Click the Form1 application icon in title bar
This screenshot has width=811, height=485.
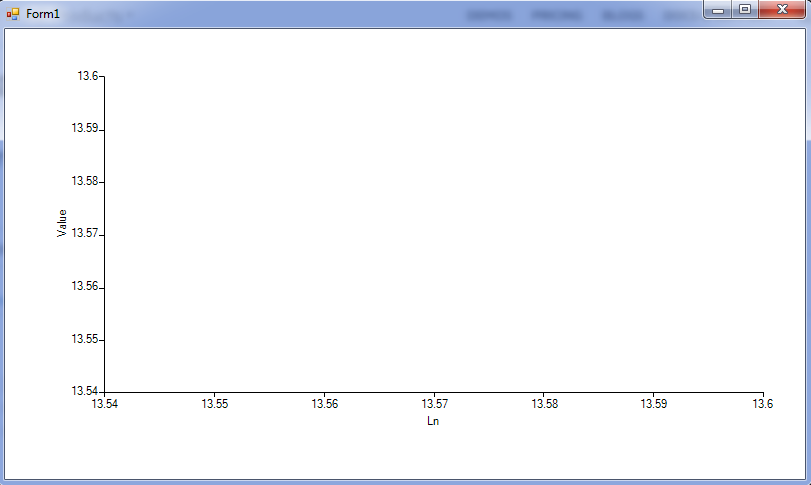[13, 14]
